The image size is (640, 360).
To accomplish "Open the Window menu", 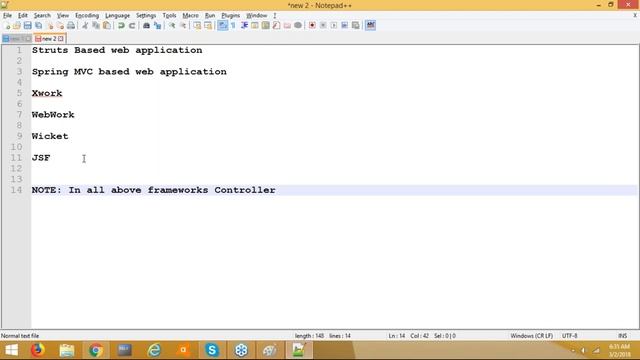I will [256, 16].
